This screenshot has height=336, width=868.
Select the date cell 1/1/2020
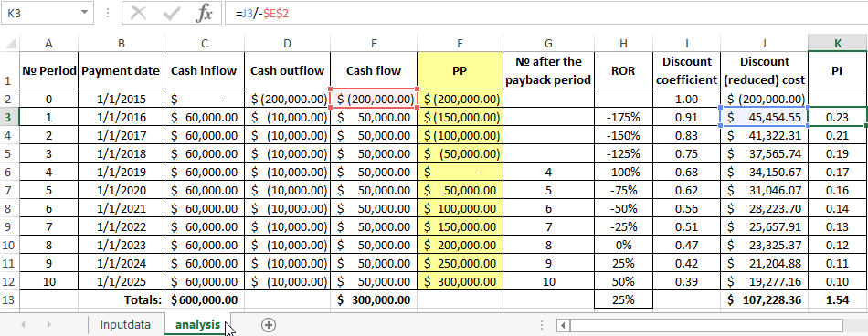[x=122, y=191]
